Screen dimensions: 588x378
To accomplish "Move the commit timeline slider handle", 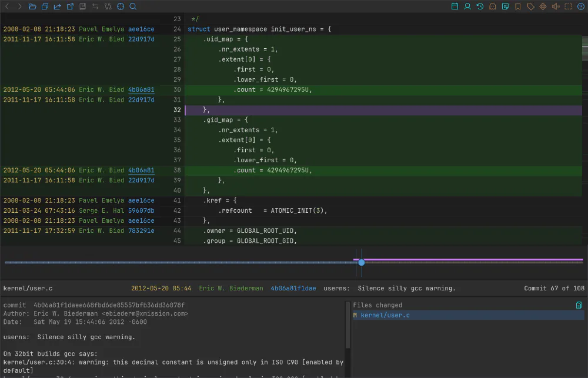I will [361, 263].
